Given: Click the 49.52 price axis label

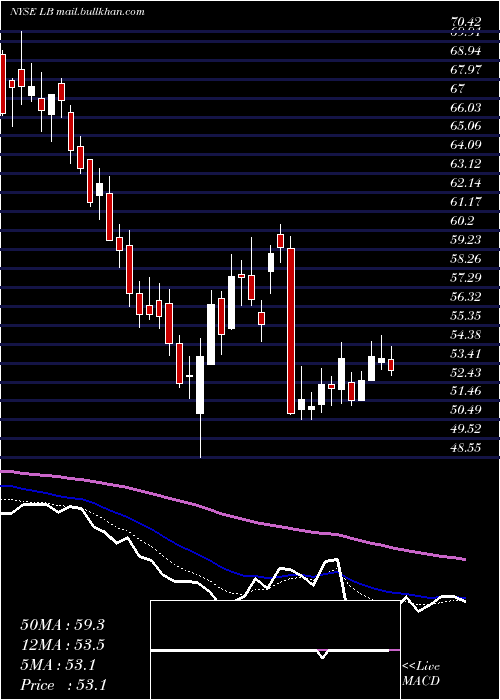Looking at the screenshot, I should point(466,429).
